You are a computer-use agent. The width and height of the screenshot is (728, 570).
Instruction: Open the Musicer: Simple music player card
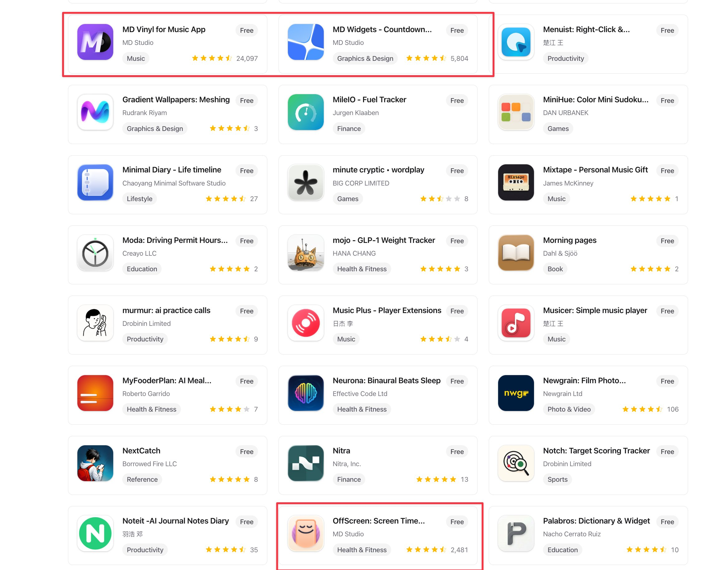[x=588, y=325]
